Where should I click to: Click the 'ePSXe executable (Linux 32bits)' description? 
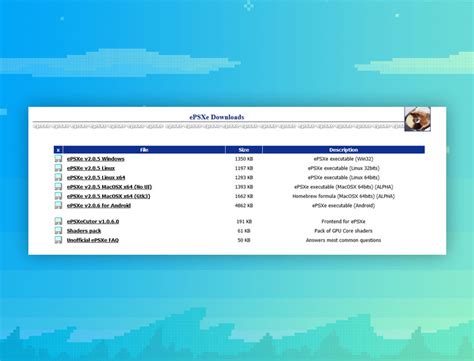pyautogui.click(x=343, y=168)
